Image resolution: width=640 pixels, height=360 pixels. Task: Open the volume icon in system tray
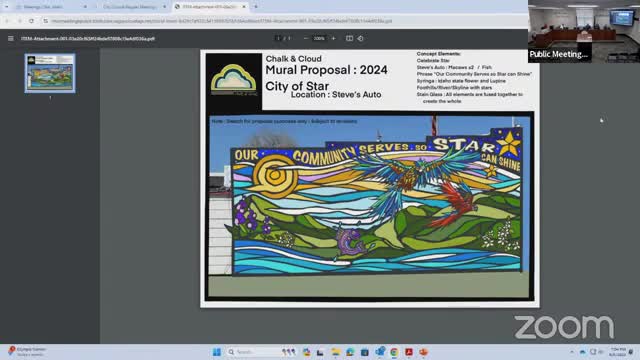pyautogui.click(x=600, y=352)
